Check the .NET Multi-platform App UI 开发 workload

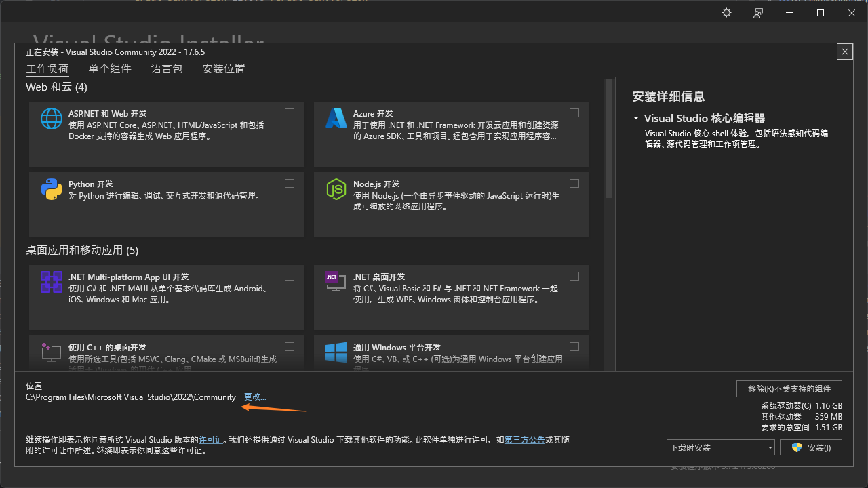click(290, 277)
